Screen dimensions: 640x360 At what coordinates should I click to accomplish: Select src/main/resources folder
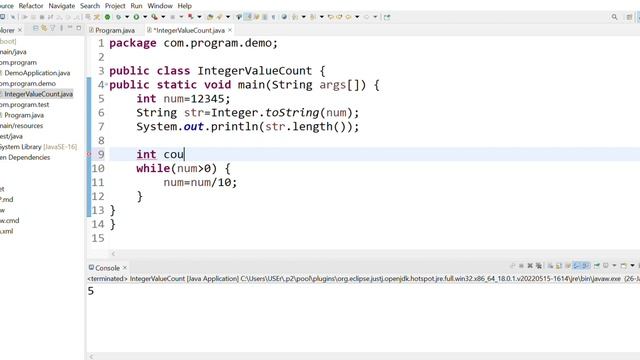click(x=21, y=126)
